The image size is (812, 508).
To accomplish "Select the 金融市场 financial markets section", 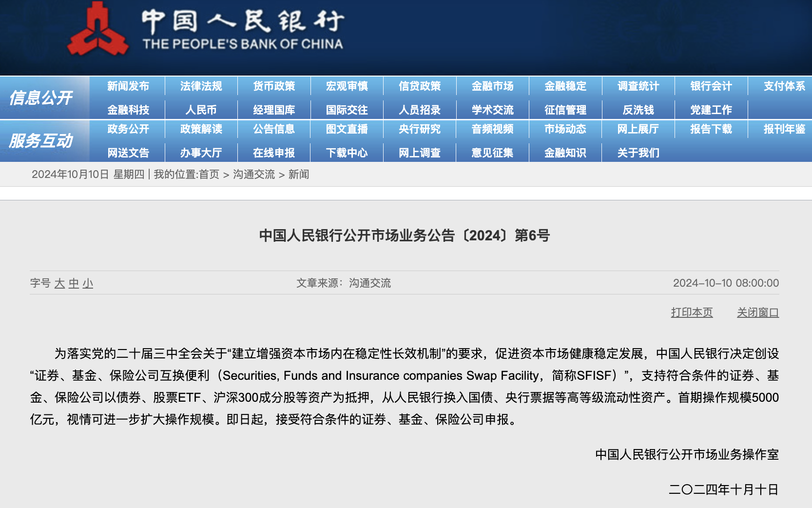I will click(x=492, y=86).
